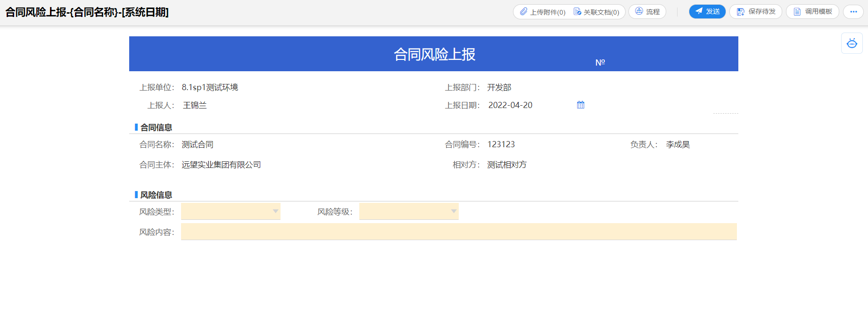Open the 流程 workflow button

point(647,12)
